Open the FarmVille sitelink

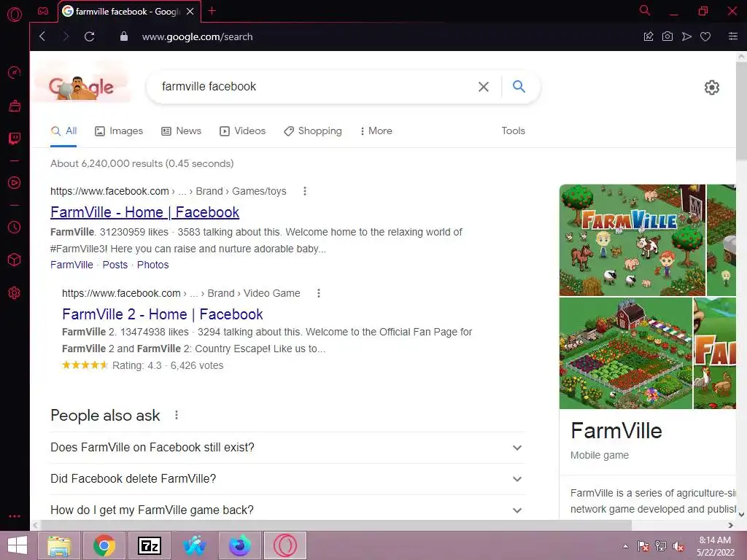(x=72, y=265)
